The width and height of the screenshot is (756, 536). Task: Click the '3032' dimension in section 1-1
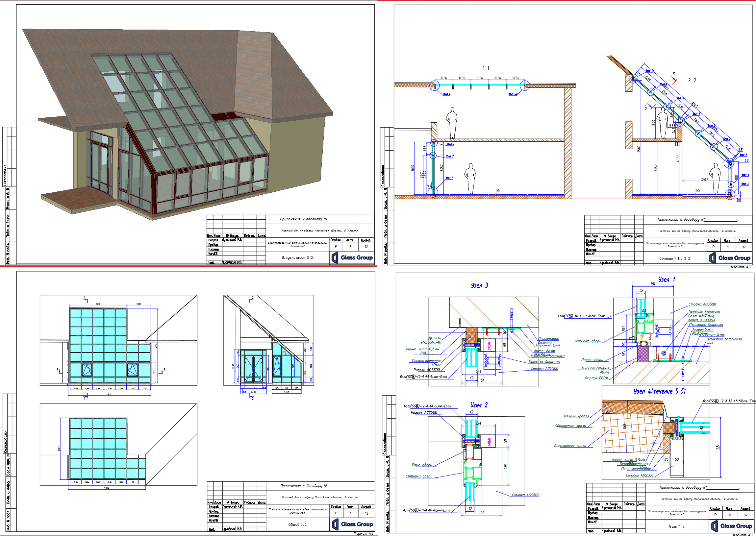[413, 168]
